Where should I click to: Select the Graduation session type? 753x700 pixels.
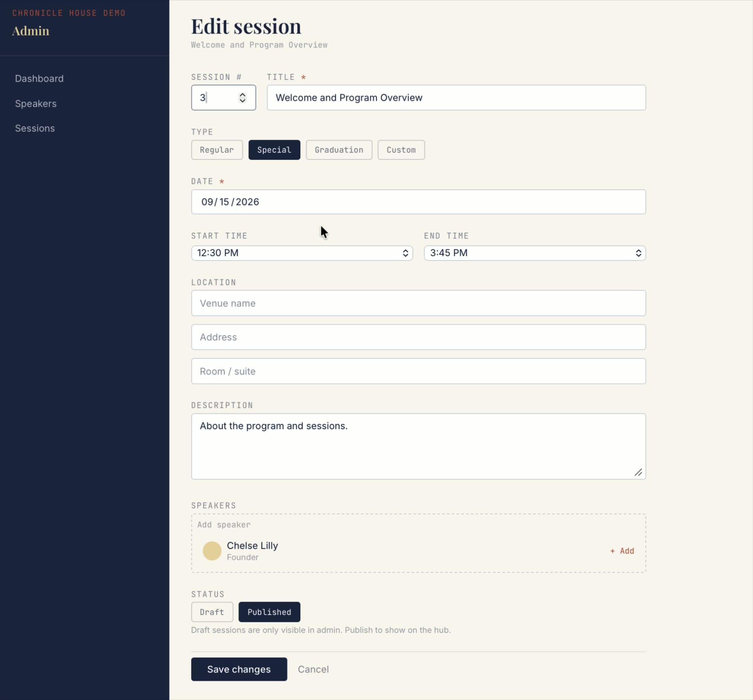(x=339, y=150)
